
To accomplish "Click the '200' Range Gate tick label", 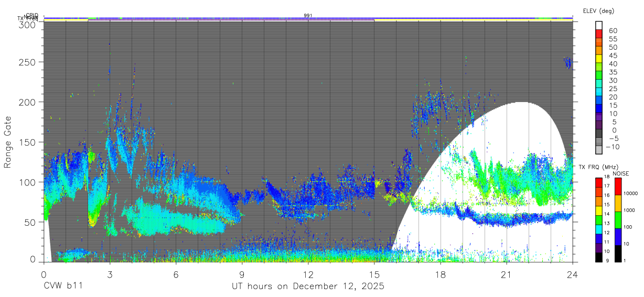I will click(x=28, y=102).
